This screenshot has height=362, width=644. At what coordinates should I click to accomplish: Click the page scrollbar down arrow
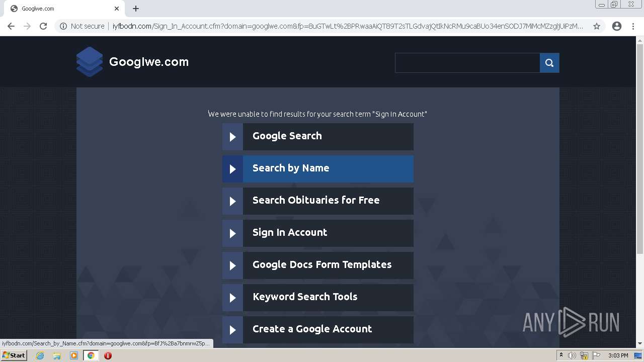tap(640, 344)
